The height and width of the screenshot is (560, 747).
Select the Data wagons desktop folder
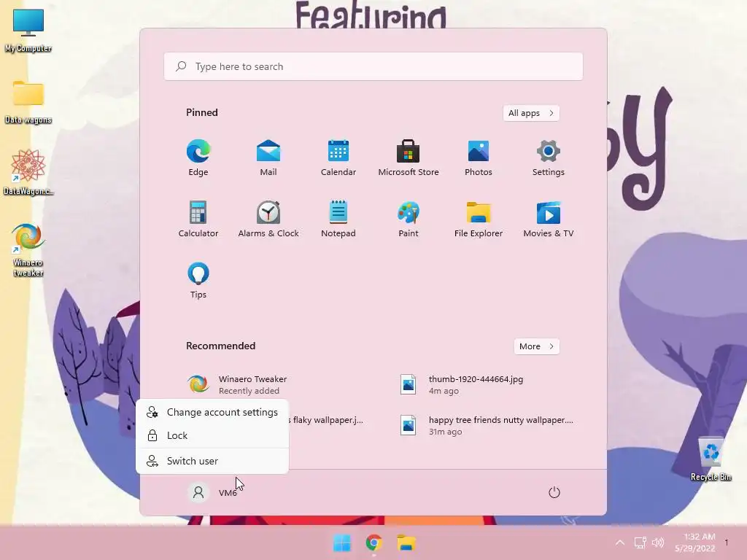pos(28,102)
